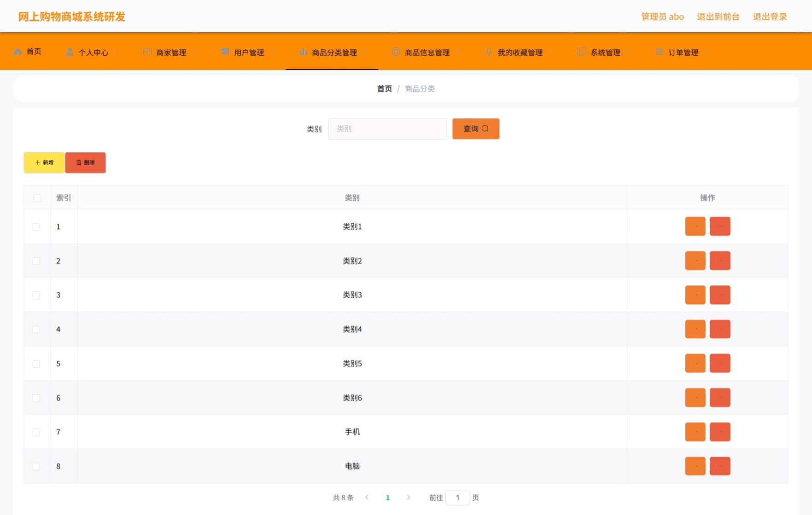Tick the checkbox for row 类别2
Screen dimensions: 812x515
click(x=36, y=261)
